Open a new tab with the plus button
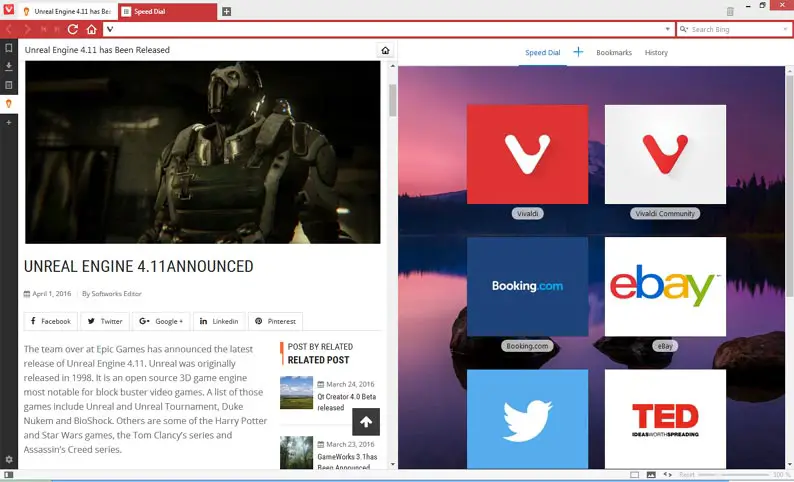This screenshot has width=794, height=482. 226,11
